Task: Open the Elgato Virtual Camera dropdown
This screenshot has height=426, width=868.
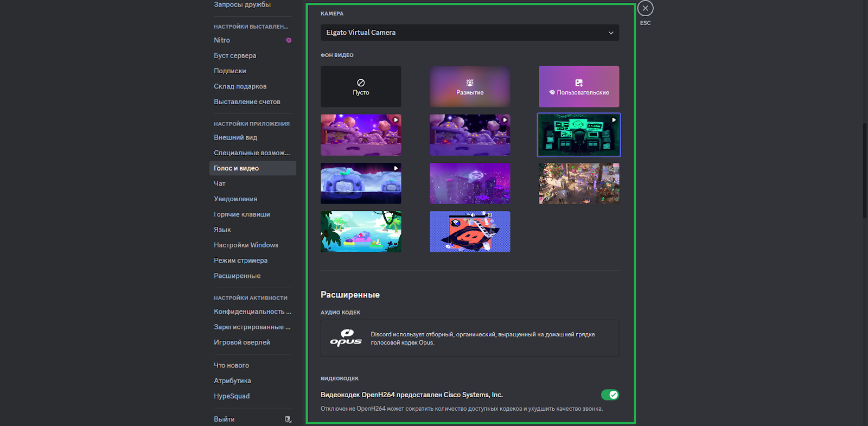Action: coord(469,33)
